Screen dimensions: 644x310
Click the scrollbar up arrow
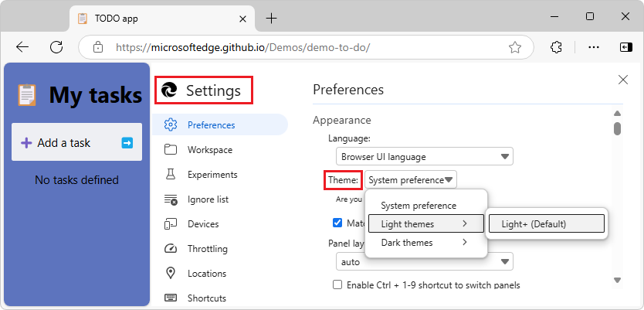click(617, 114)
